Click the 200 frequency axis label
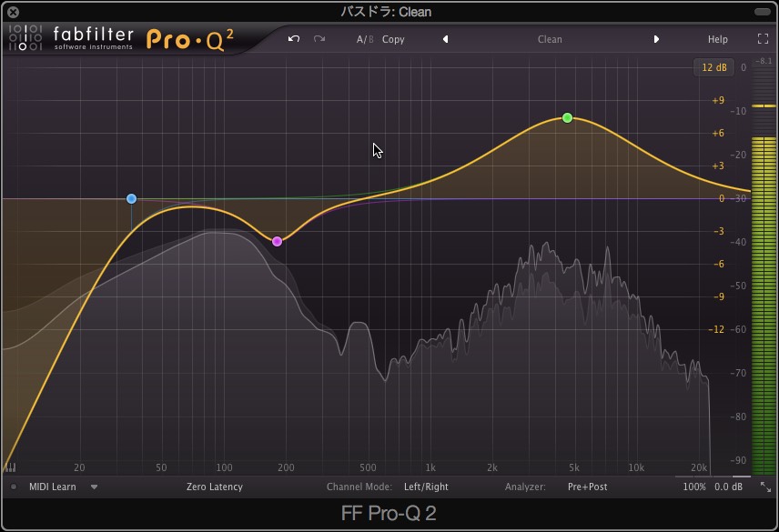The width and height of the screenshot is (779, 532). coord(286,467)
